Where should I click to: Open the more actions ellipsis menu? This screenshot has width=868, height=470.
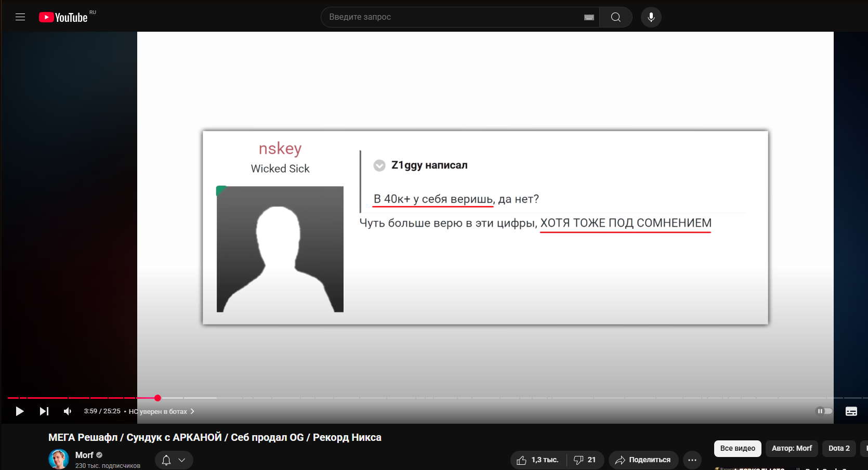[692, 460]
